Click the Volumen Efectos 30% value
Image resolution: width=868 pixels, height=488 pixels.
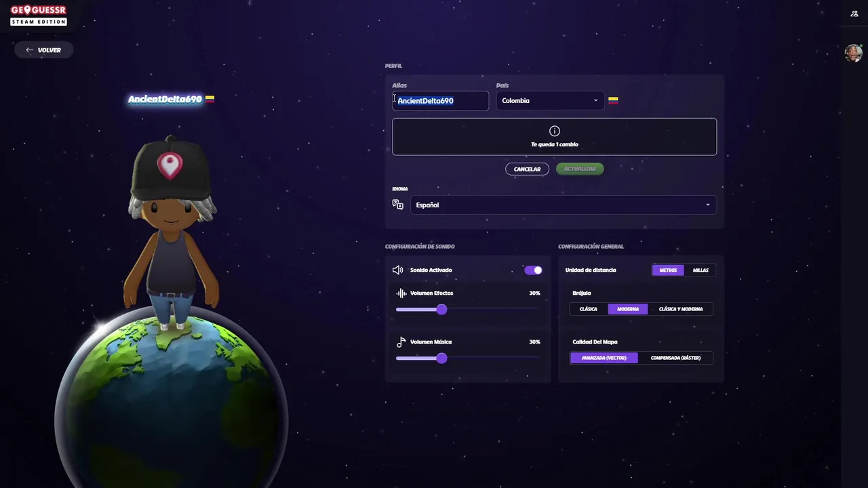pos(534,293)
